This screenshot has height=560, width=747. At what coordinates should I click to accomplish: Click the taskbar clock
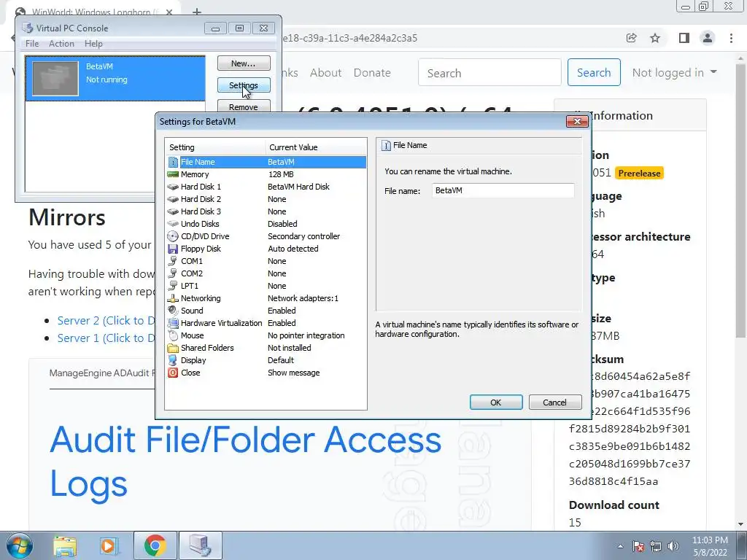pos(710,546)
